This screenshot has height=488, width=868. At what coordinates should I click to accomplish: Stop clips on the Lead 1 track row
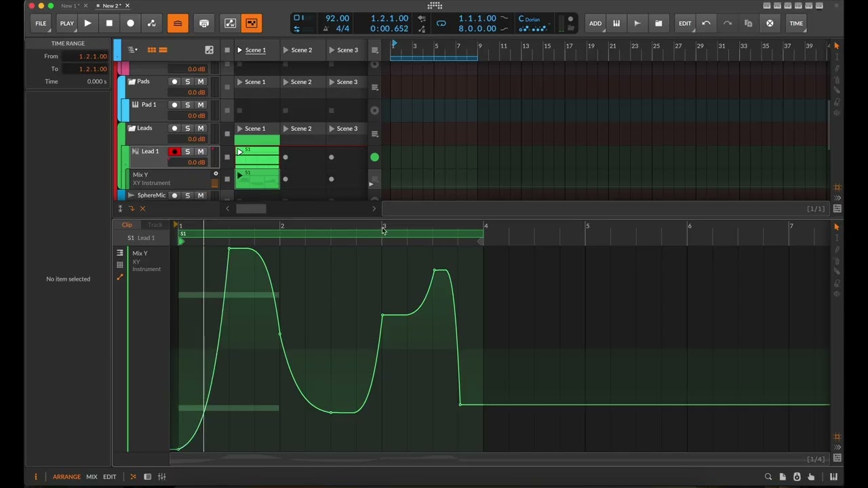(227, 157)
